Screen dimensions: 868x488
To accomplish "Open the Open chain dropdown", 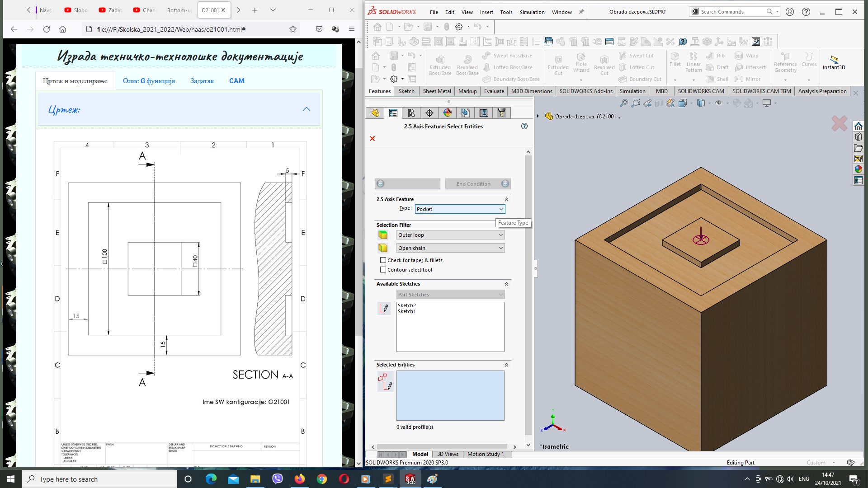I will (x=450, y=248).
